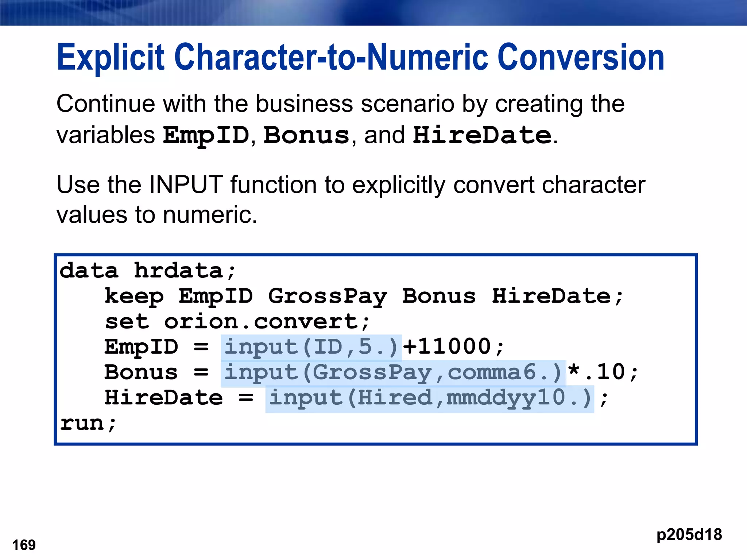Click the highlighted 'input(ID,5.)' expression
Viewport: 747px width, 560px height.
pyautogui.click(x=311, y=347)
